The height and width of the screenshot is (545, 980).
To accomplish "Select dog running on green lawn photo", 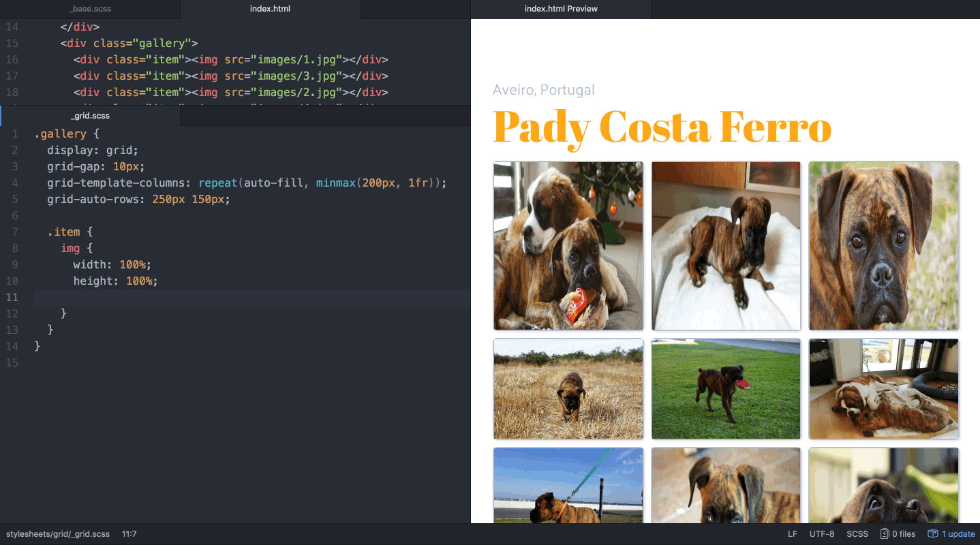I will click(x=726, y=389).
